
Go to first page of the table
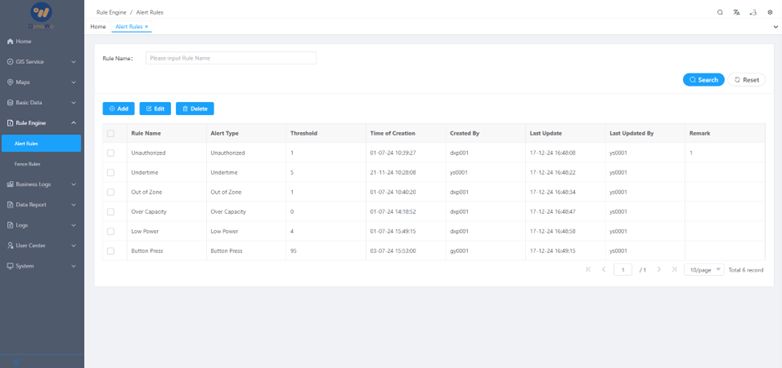[x=588, y=270]
